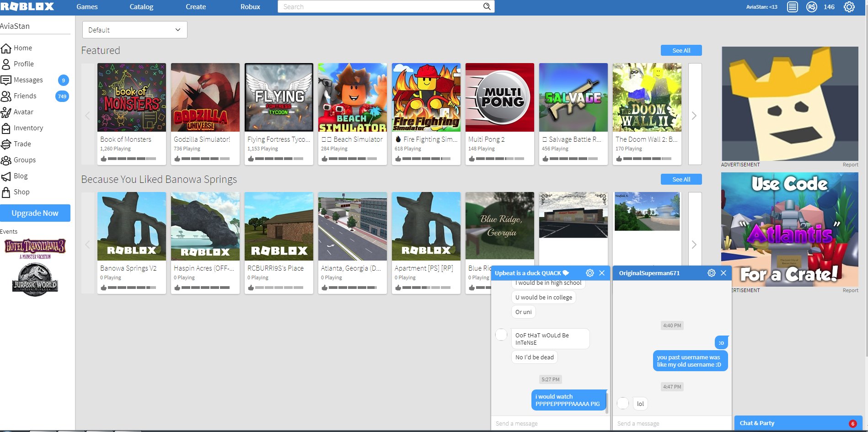The image size is (868, 432).
Task: Open Jurassic World event banner
Action: pos(35,280)
